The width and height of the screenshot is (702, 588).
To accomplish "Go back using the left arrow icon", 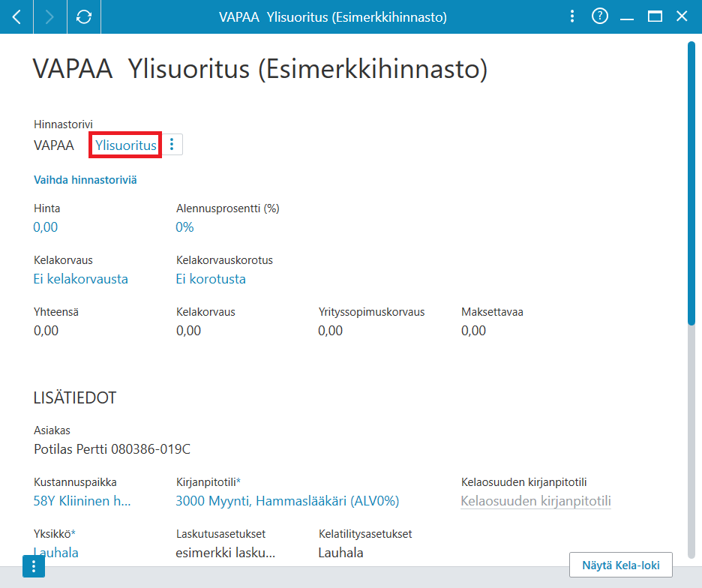I will (x=16, y=17).
